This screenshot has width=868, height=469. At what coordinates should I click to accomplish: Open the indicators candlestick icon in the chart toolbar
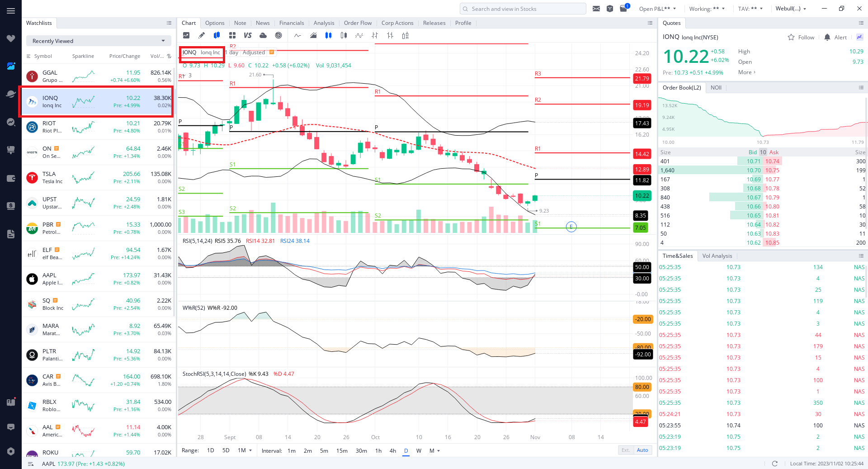217,35
